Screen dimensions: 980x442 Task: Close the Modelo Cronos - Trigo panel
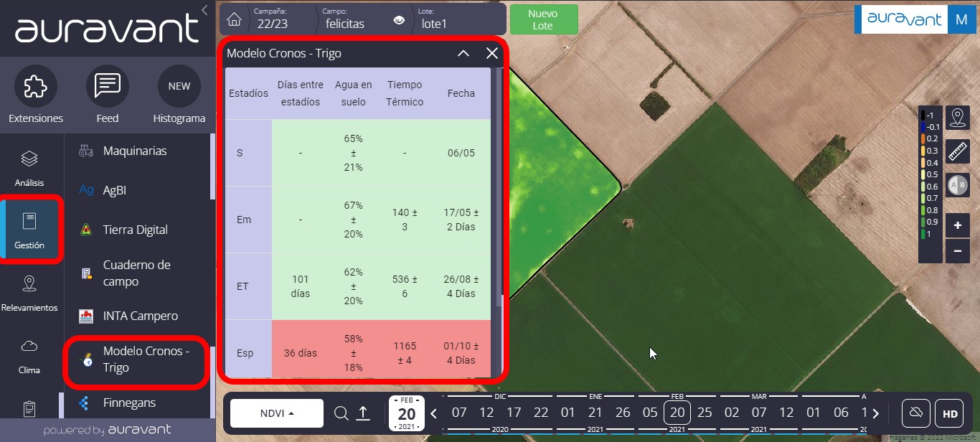click(492, 53)
